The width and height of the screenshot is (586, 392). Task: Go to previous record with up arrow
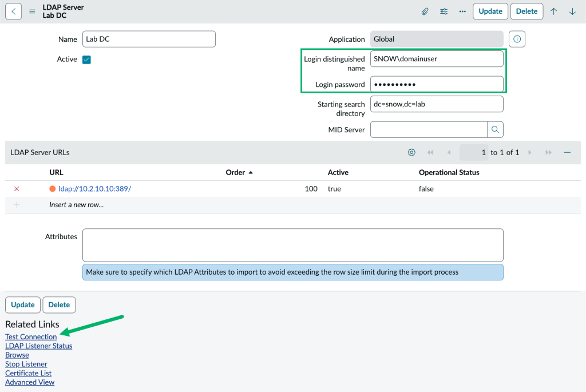coord(553,11)
